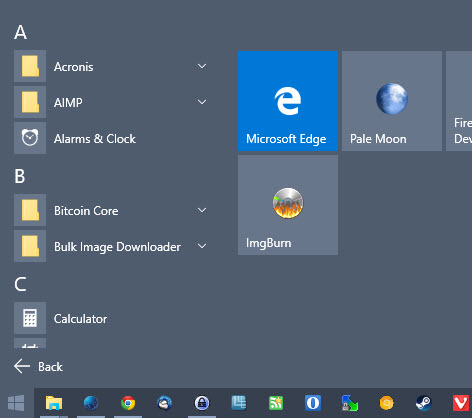Open the Microsoft Edge tile
Screen dimensions: 472x418
click(x=288, y=101)
